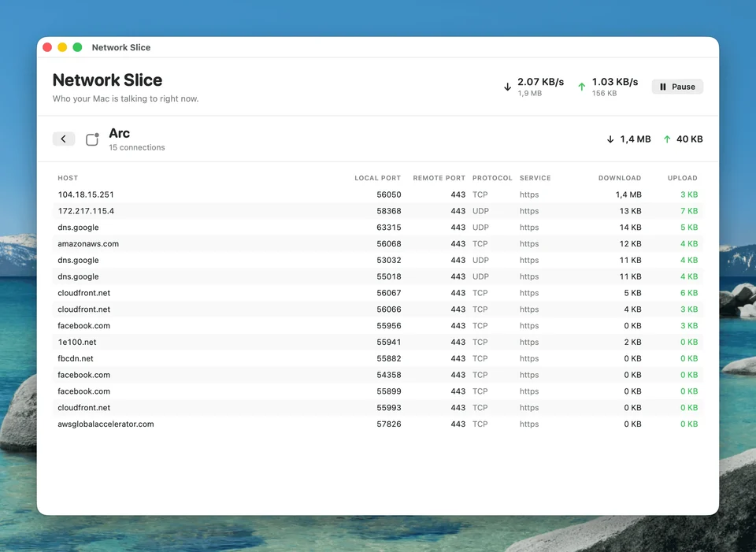This screenshot has width=756, height=552.
Task: Click the 1.03 KB/s upload rate
Action: click(x=615, y=82)
